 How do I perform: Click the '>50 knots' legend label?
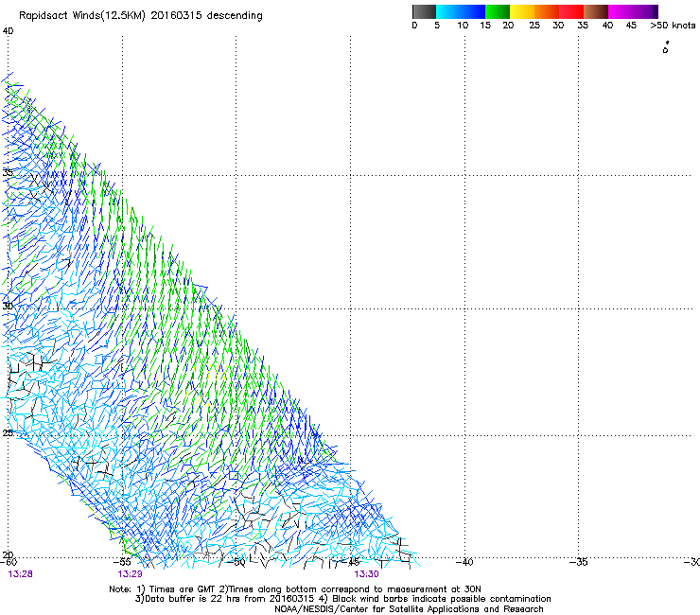[x=673, y=26]
